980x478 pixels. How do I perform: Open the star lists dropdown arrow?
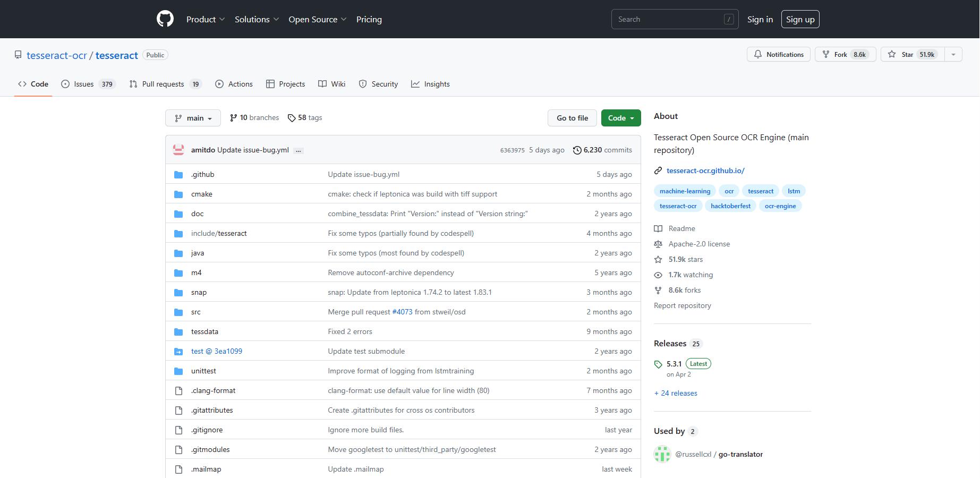pos(953,54)
